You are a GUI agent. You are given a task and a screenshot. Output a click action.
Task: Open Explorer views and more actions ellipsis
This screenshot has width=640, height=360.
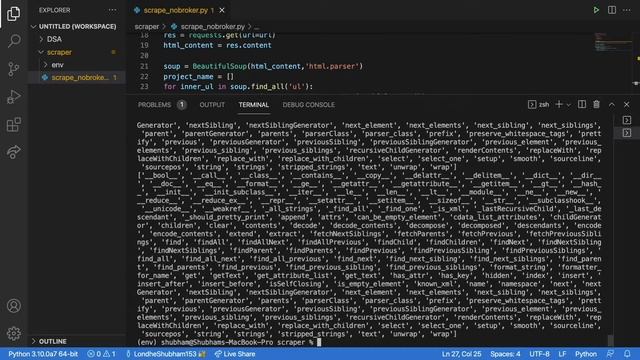[x=112, y=10]
